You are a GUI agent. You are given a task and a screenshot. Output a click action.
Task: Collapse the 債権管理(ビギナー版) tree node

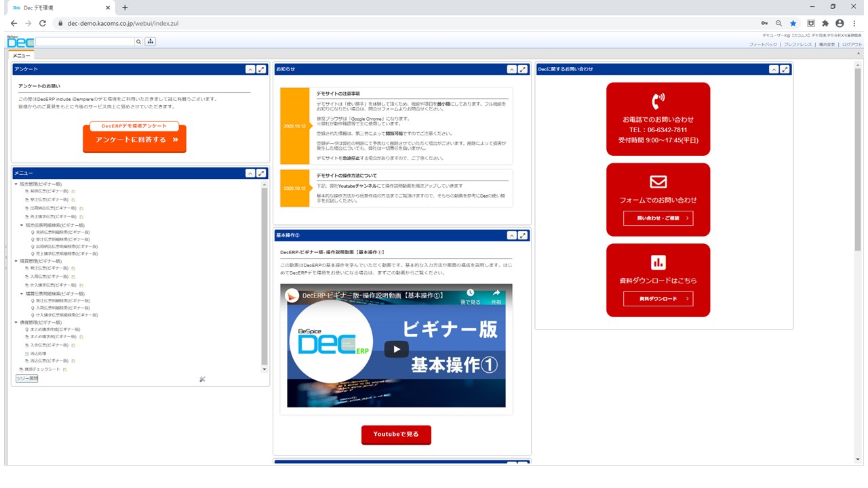(x=16, y=323)
